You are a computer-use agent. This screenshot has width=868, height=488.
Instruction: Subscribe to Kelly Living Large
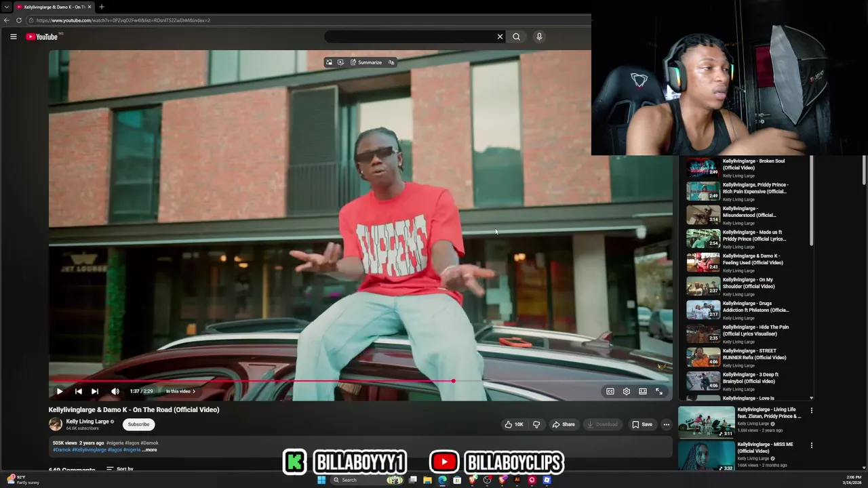point(138,424)
